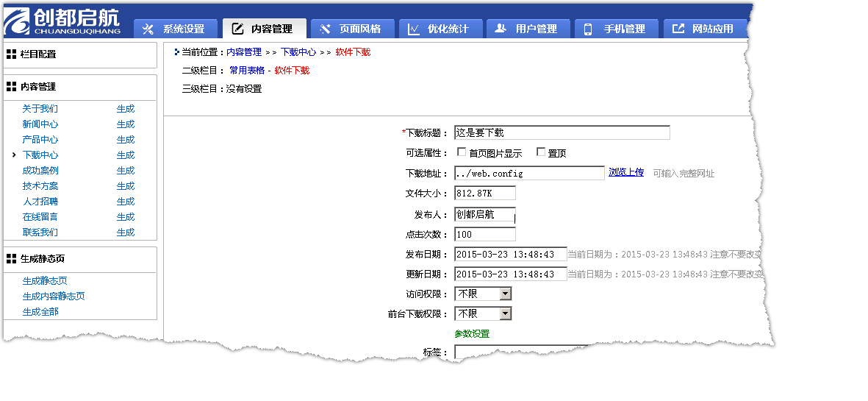Open the 前台下载权限 dropdown
This screenshot has height=401, width=868.
coord(483,313)
